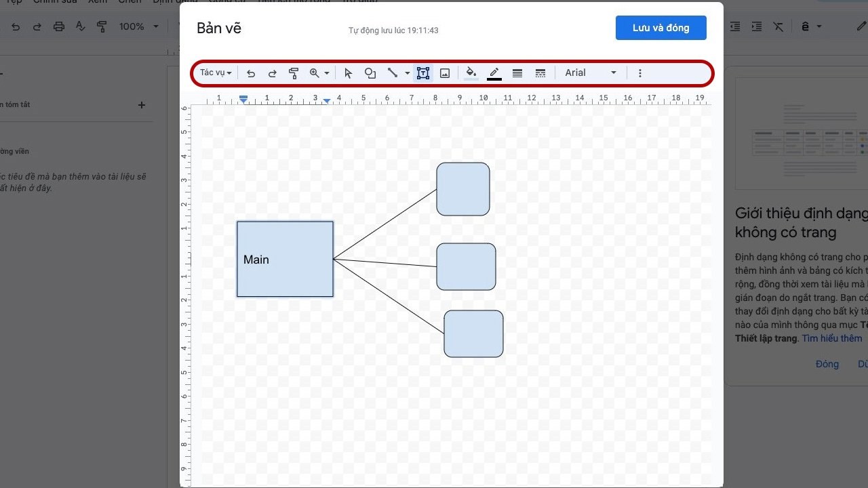Click the ê input tools icon
Image resolution: width=868 pixels, height=488 pixels.
pyautogui.click(x=806, y=26)
